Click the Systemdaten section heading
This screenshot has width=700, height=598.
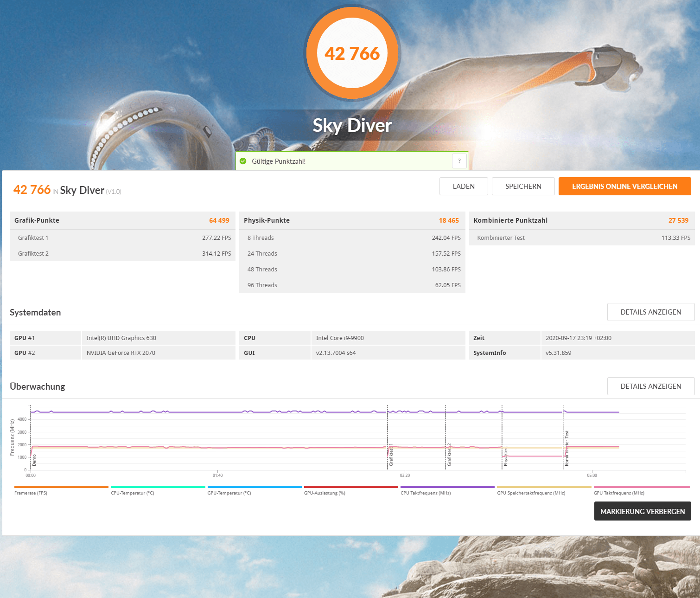click(35, 312)
